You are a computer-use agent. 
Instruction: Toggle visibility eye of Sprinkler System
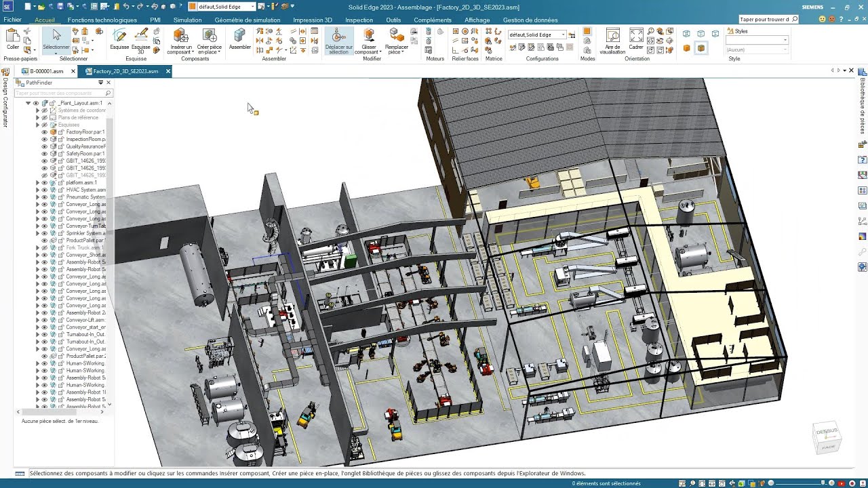(45, 233)
